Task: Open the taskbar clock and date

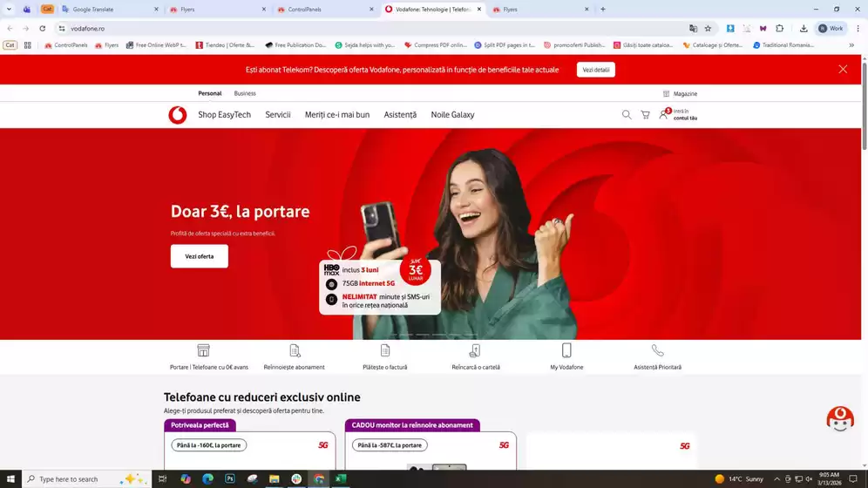Action: [x=830, y=479]
